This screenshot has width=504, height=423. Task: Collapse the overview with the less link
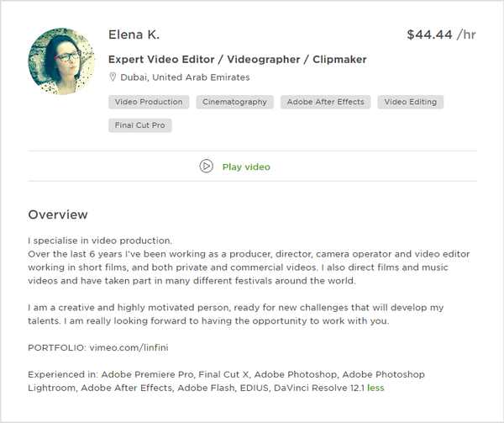[375, 389]
